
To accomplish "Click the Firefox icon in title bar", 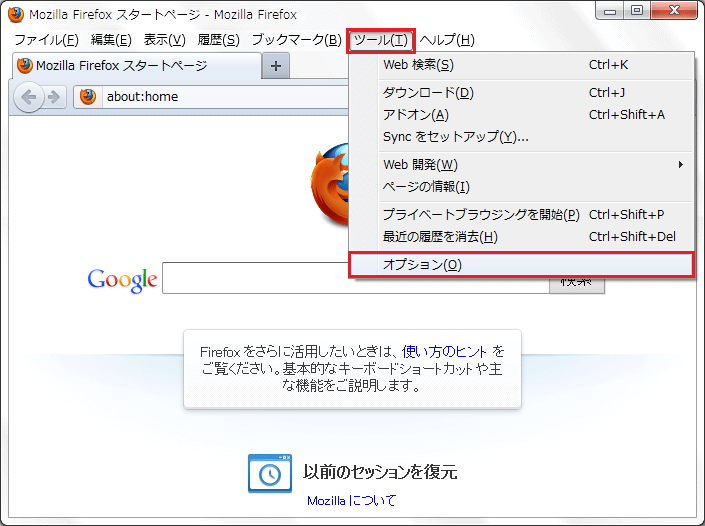I will click(16, 15).
